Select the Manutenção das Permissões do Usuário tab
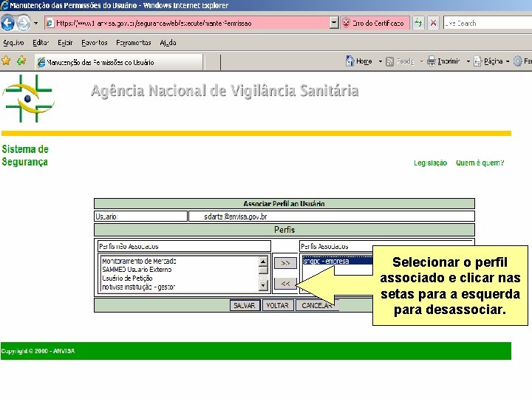 pyautogui.click(x=119, y=62)
